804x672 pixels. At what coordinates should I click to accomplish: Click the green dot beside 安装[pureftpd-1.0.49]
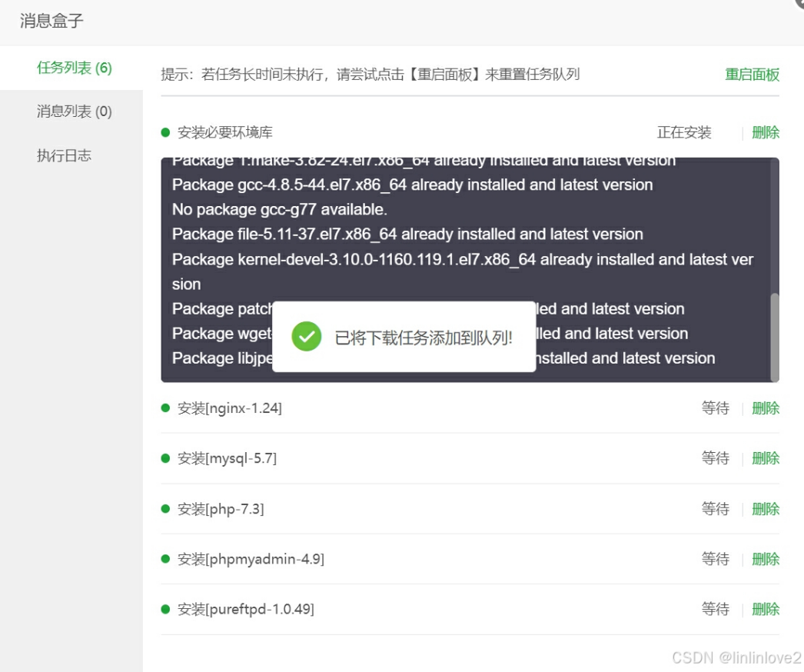pyautogui.click(x=165, y=609)
